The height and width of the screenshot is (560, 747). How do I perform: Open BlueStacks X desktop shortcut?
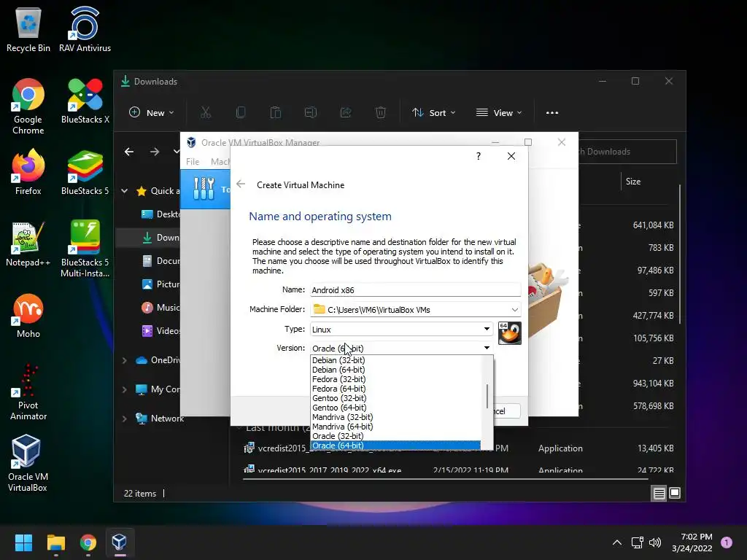pyautogui.click(x=85, y=101)
